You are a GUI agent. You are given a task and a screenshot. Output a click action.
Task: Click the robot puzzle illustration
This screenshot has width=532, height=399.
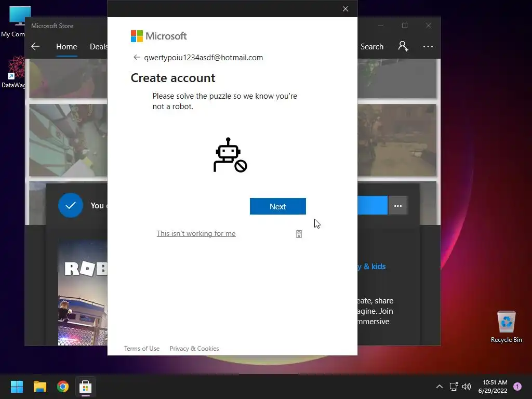pyautogui.click(x=230, y=155)
